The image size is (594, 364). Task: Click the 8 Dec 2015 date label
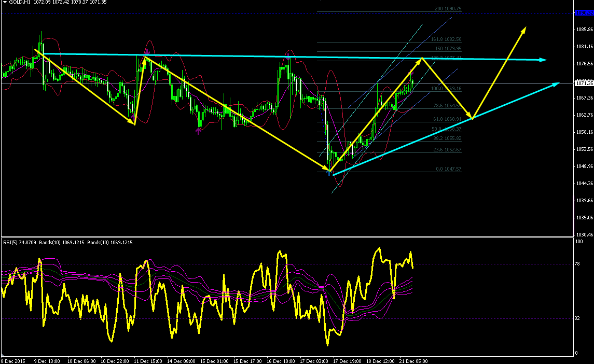click(13, 361)
